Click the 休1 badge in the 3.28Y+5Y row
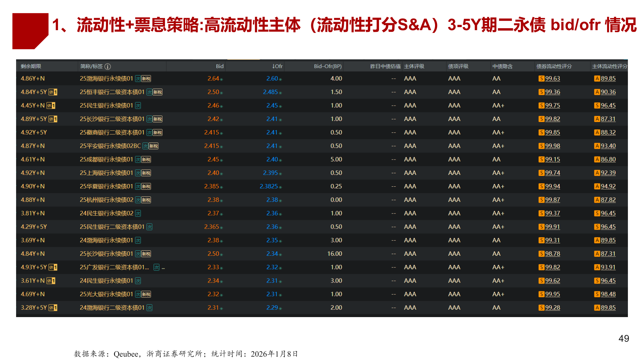The height and width of the screenshot is (362, 644). [53, 307]
